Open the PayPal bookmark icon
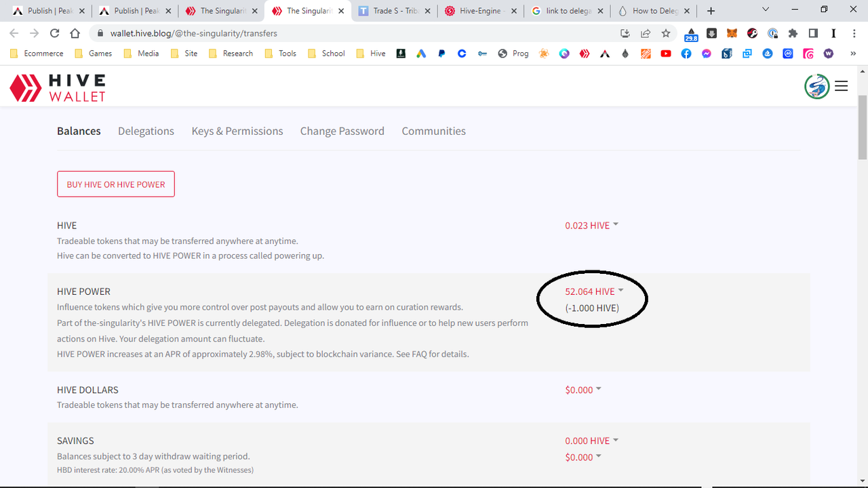868x488 pixels. (x=441, y=54)
